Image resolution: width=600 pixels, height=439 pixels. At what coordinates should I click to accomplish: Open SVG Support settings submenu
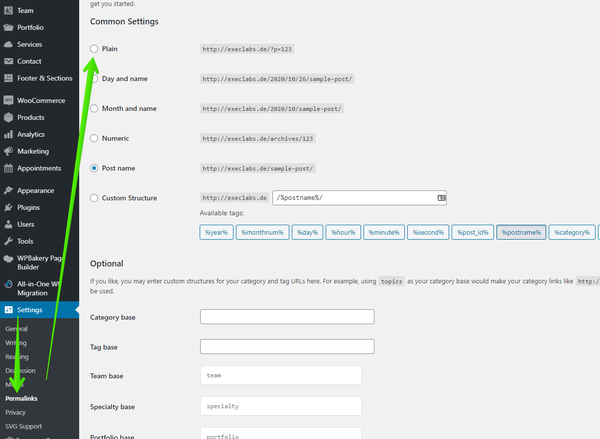click(x=24, y=426)
